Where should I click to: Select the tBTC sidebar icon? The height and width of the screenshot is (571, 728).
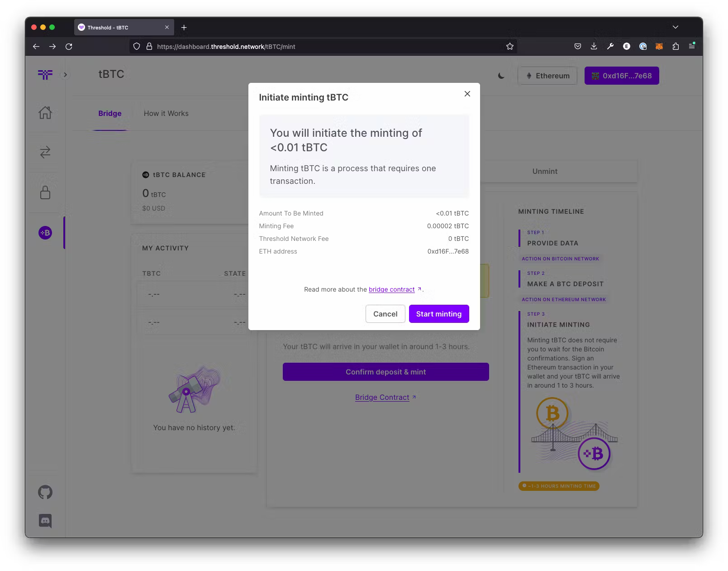click(45, 232)
